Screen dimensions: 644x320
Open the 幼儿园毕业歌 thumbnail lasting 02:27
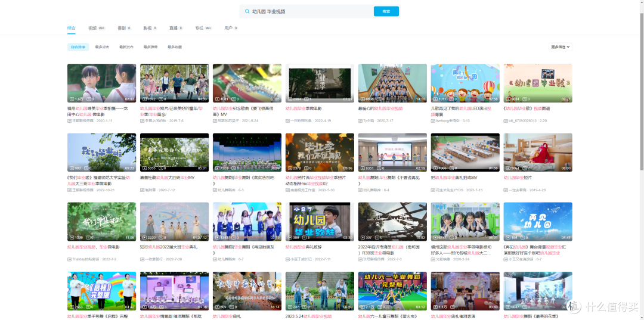[538, 83]
